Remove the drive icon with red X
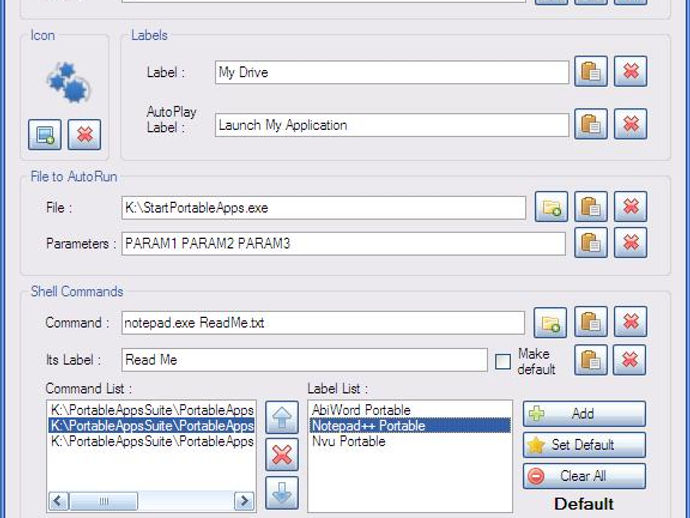Screen dimensions: 690x518 pos(84,135)
